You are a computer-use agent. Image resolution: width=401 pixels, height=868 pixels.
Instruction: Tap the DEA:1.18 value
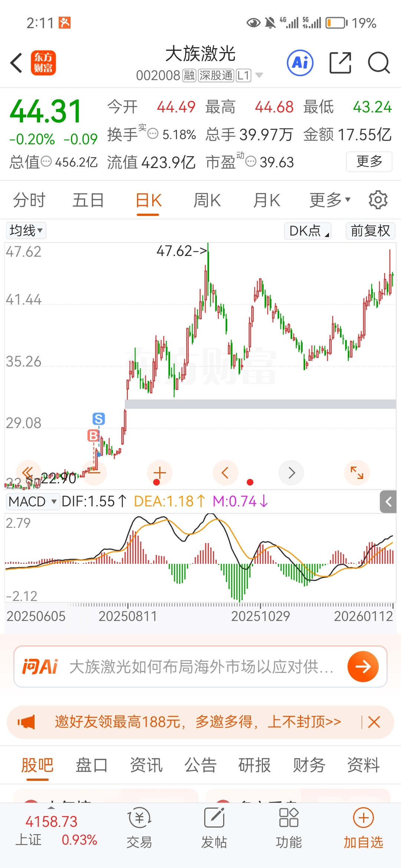(x=170, y=502)
